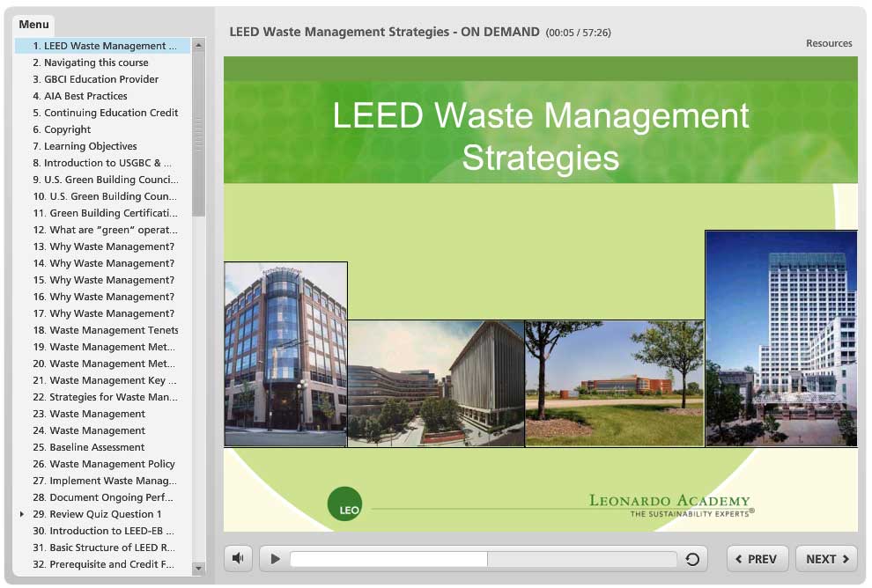
Task: Open slide 12 What are green operations
Action: pyautogui.click(x=102, y=230)
